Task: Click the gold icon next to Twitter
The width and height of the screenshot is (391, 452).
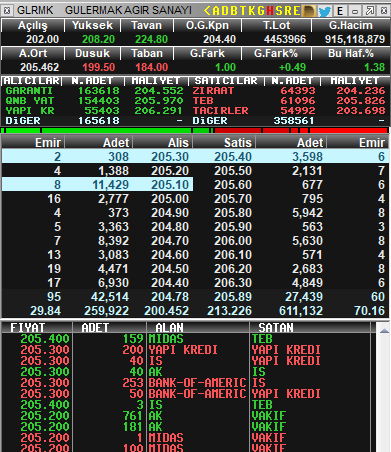Action: tap(309, 11)
